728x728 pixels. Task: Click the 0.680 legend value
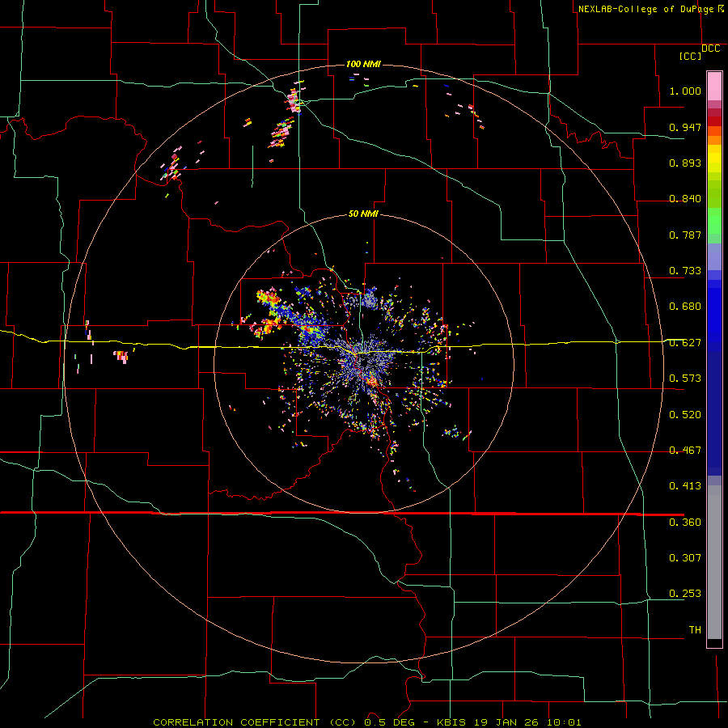click(685, 307)
